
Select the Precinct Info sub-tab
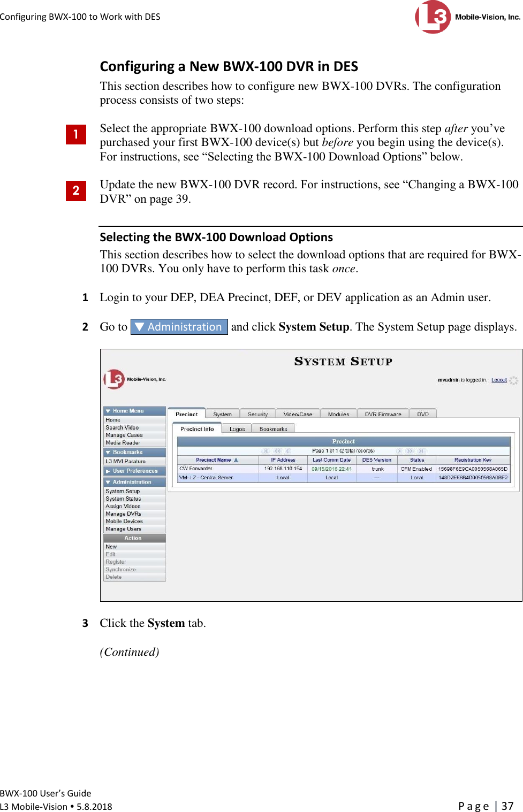click(197, 429)
